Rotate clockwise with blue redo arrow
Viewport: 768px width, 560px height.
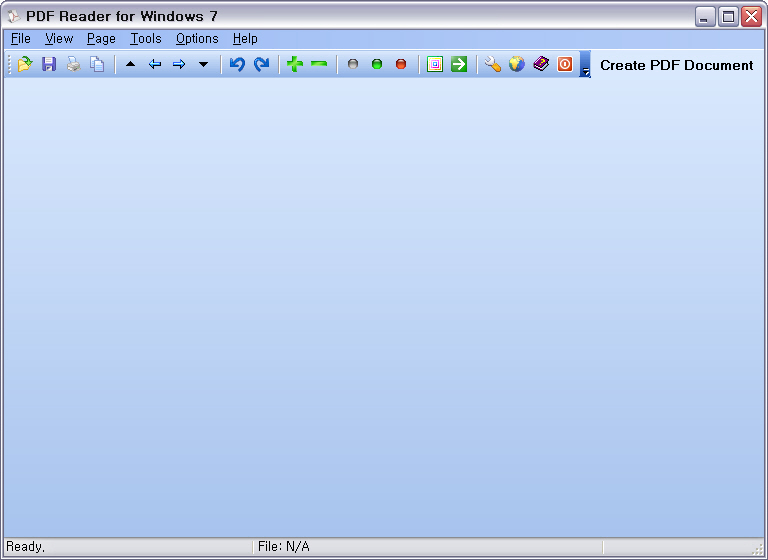262,64
